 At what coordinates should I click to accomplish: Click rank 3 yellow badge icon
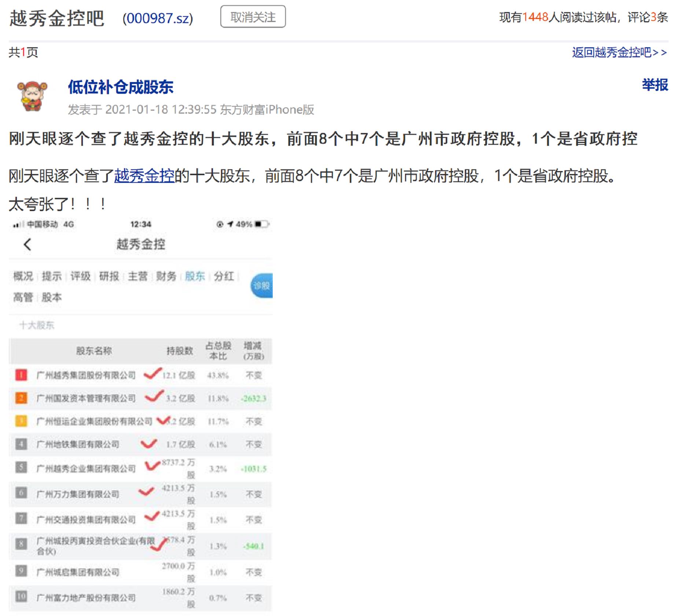pyautogui.click(x=21, y=421)
